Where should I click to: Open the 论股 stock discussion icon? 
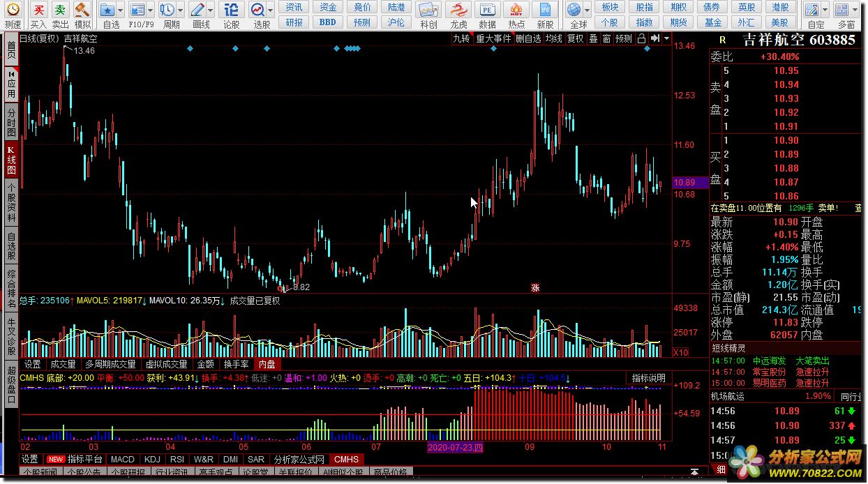[x=232, y=10]
